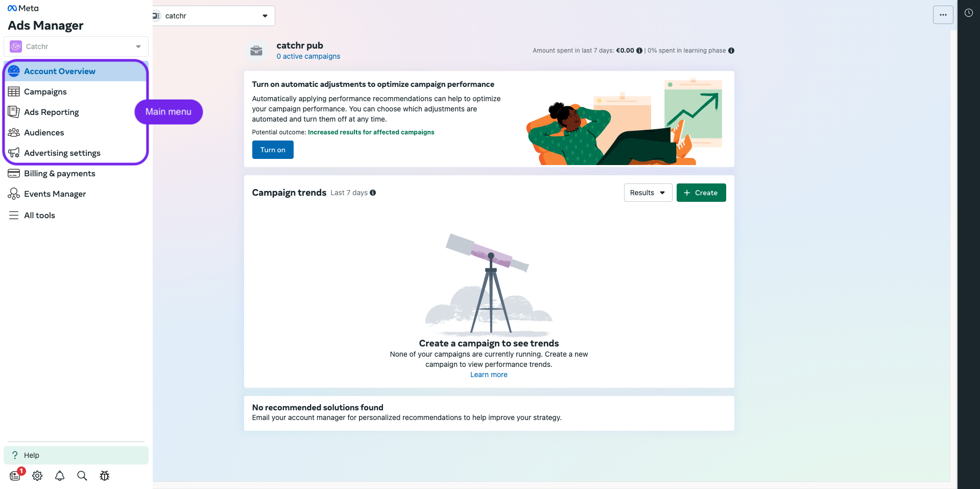Expand the Results metric dropdown
980x489 pixels.
click(648, 193)
